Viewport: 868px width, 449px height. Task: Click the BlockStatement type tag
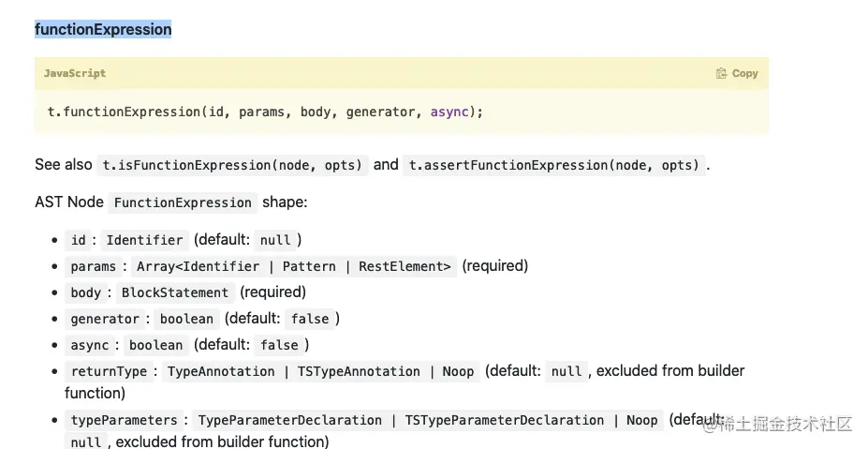[x=175, y=292]
